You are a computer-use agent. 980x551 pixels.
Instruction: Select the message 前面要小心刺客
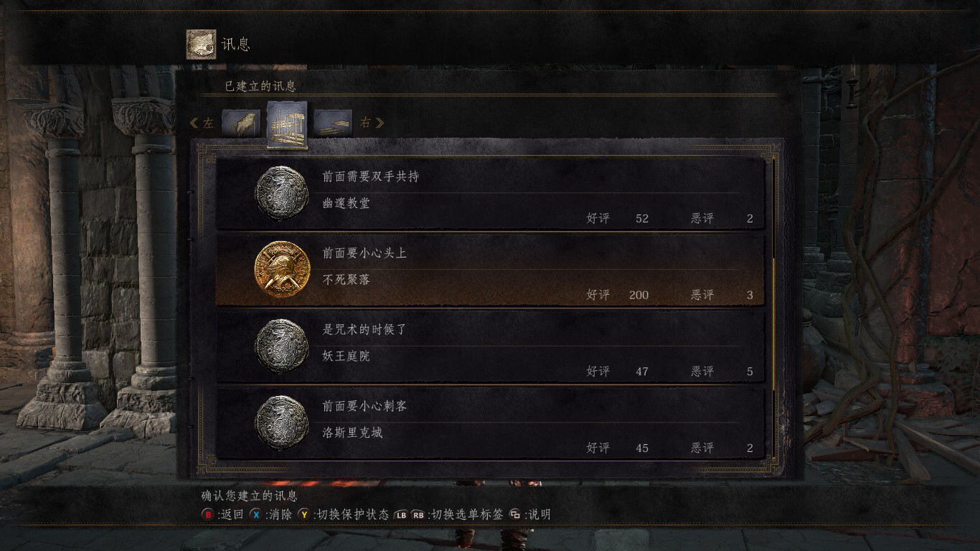490,423
